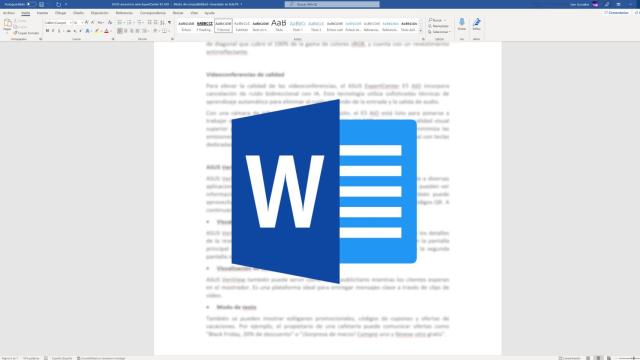Toggle the Autoguardado switch
This screenshot has height=360, width=640.
click(31, 4)
